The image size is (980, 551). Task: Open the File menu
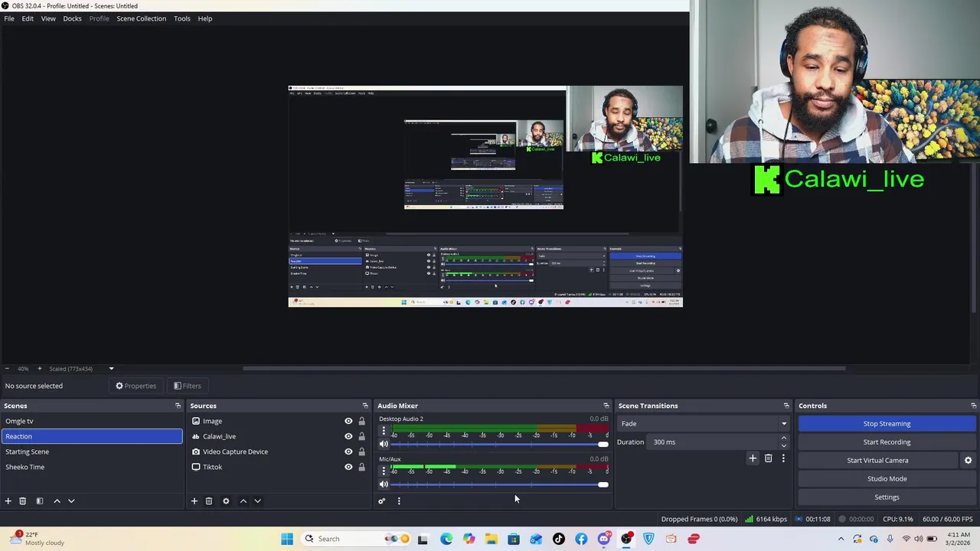coord(9,18)
